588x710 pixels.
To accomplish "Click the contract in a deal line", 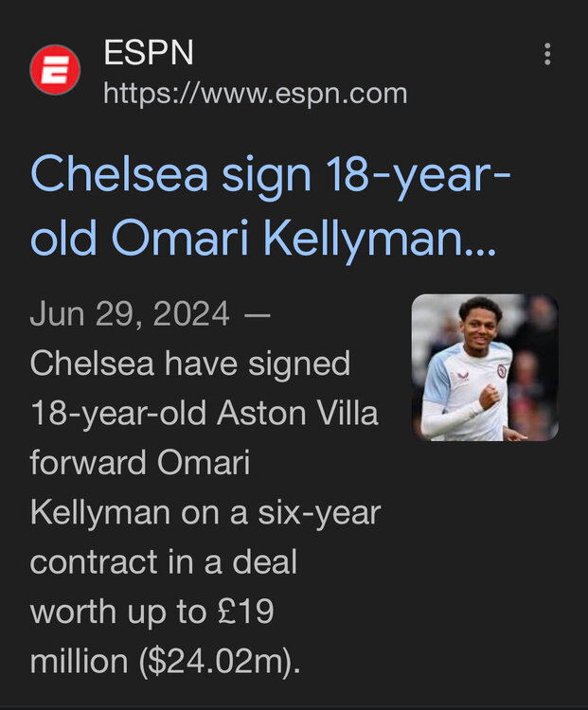I will [164, 562].
